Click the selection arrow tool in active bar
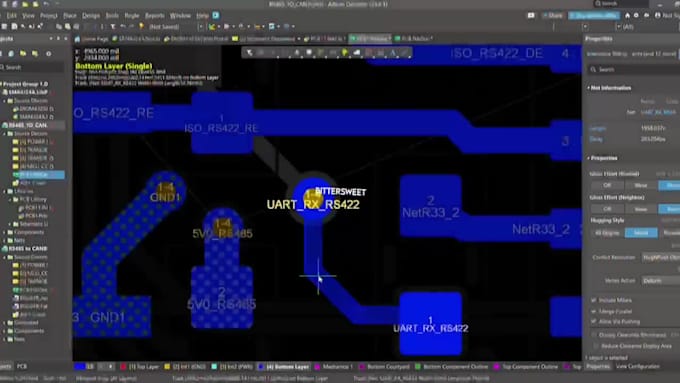The width and height of the screenshot is (680, 383). pos(249,53)
